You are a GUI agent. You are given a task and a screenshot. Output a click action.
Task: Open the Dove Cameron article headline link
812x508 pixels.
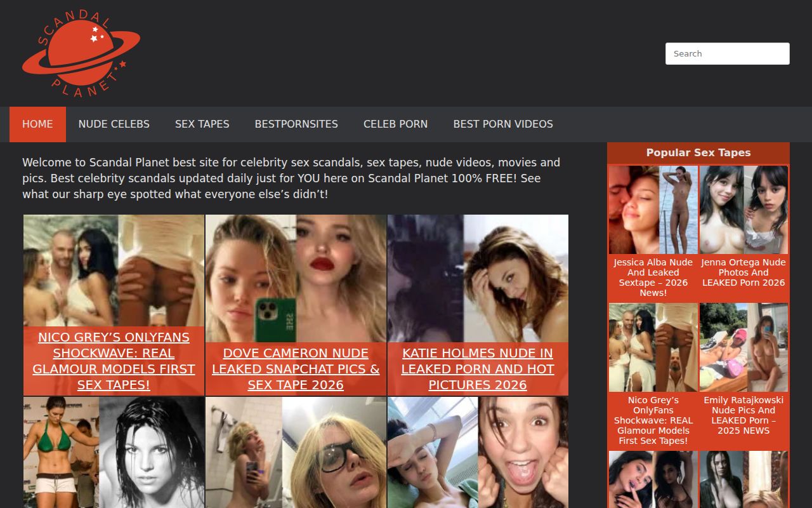[296, 369]
